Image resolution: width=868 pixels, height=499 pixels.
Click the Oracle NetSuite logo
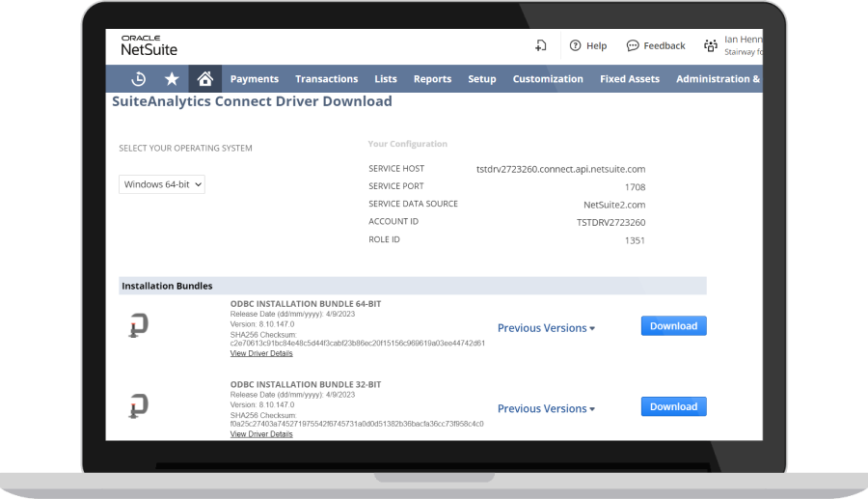[149, 46]
